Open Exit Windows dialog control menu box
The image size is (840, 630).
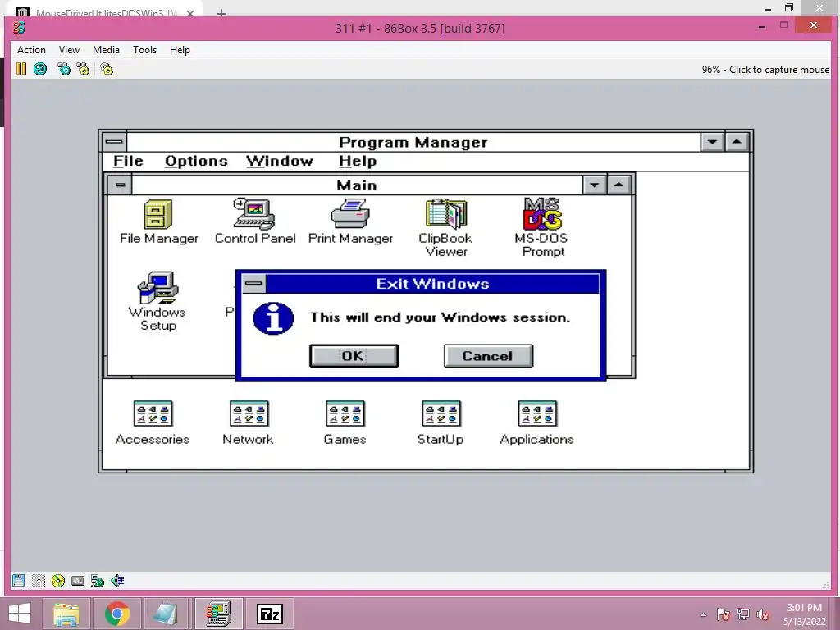tap(254, 283)
